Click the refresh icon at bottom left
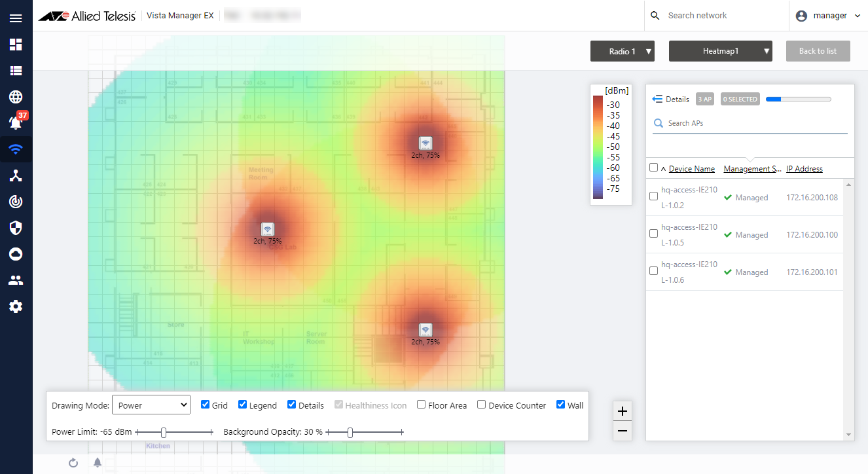Screen dimensions: 868x474 pos(73,463)
